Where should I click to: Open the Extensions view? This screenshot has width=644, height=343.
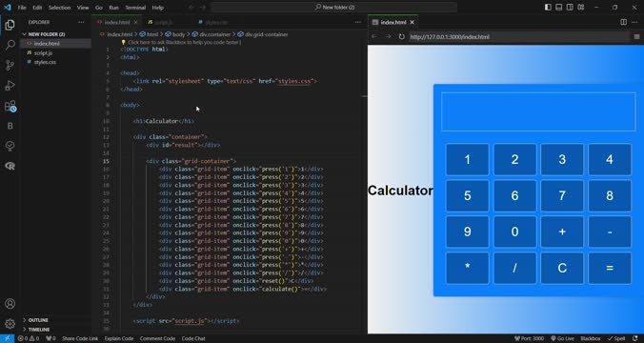coord(10,106)
